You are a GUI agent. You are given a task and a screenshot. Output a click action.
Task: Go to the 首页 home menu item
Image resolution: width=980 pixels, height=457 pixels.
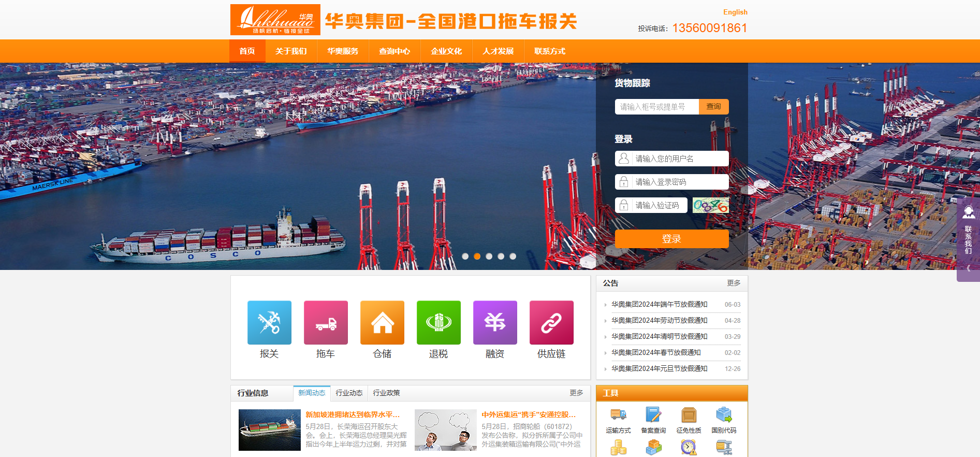click(247, 51)
